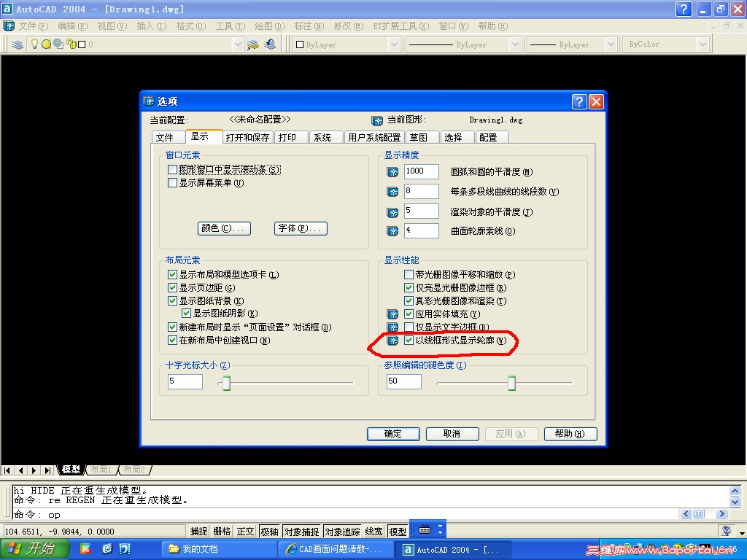Screen dimensions: 747x560
Task: Open Internet Explorer quick launch icon
Action: 107,548
